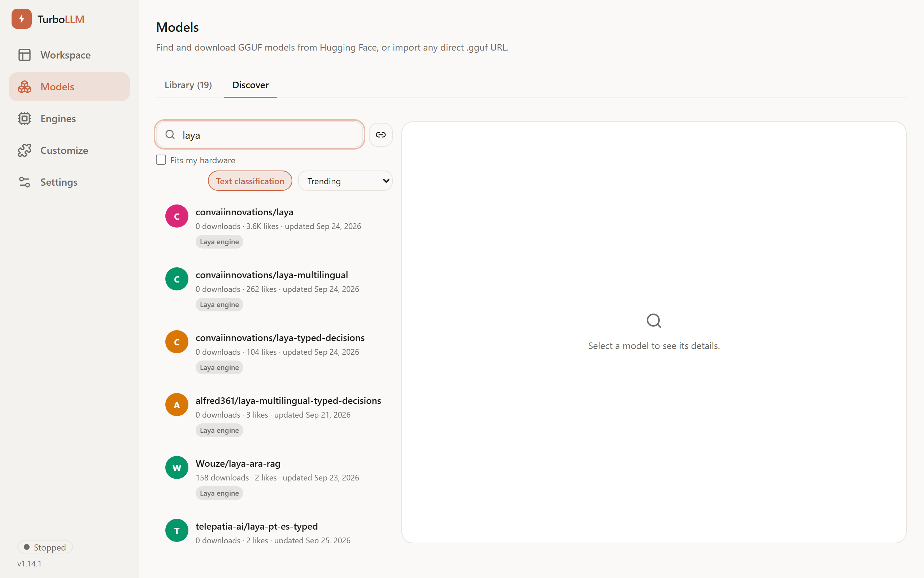Click the A avatar for alfred361 model
This screenshot has height=578, width=924.
[x=177, y=405]
